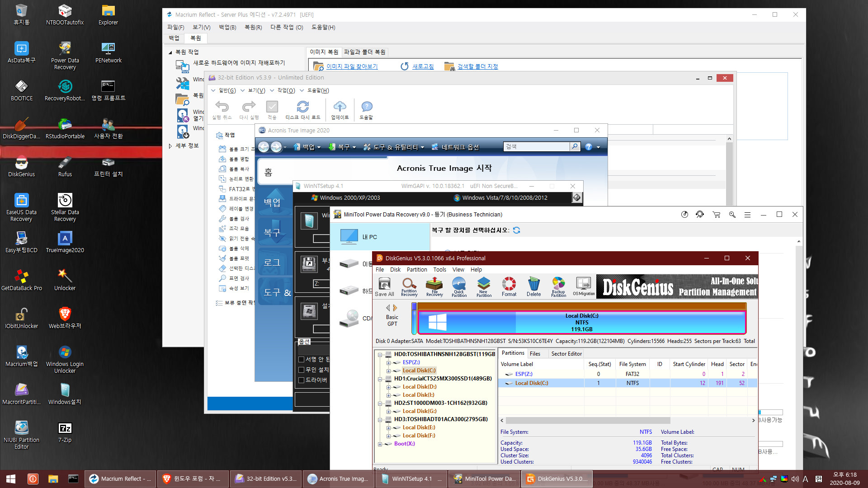Click Local Disk(C:) NTFS partition bar
The width and height of the screenshot is (868, 488).
click(x=581, y=323)
